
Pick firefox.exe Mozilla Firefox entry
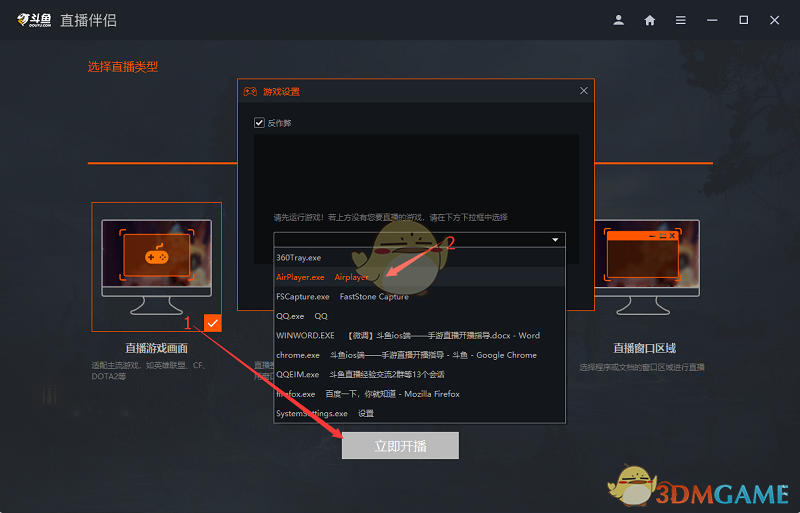[x=419, y=394]
